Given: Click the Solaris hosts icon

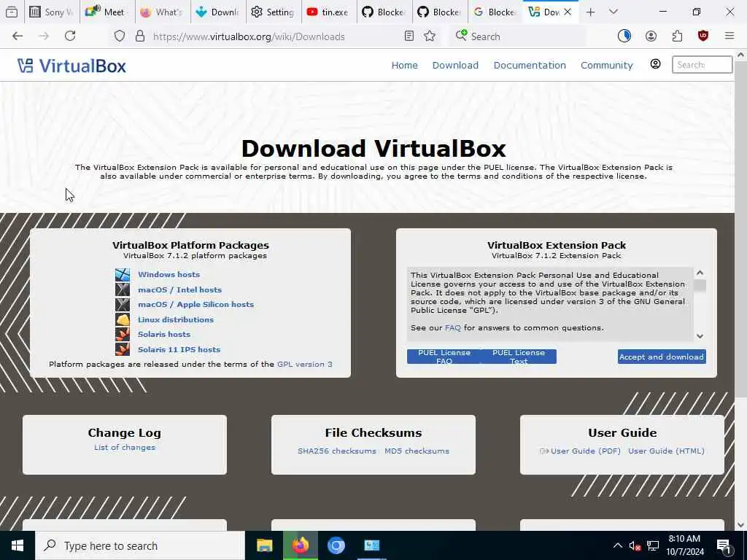Looking at the screenshot, I should pos(123,334).
